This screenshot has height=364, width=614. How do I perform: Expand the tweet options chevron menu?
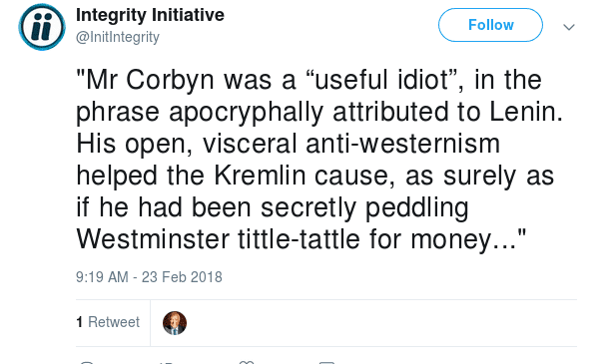[x=569, y=27]
